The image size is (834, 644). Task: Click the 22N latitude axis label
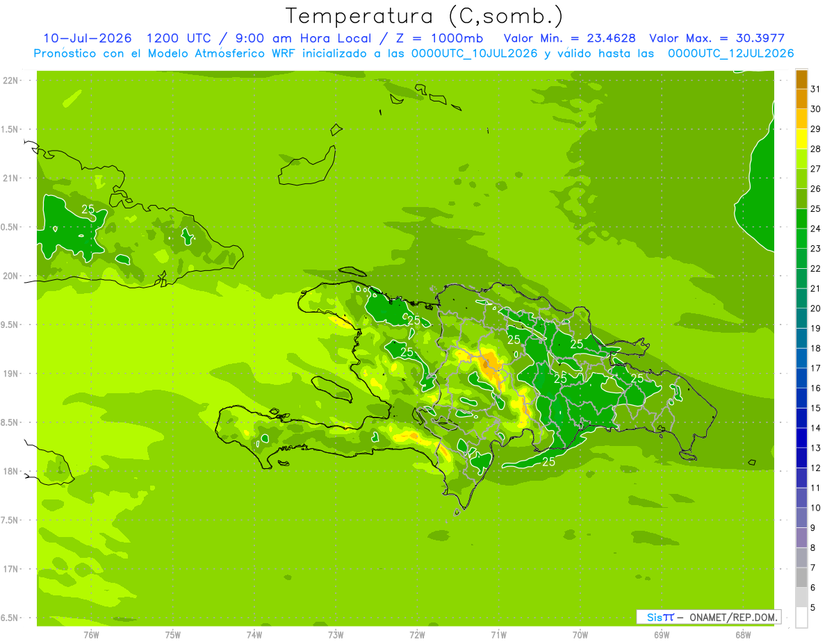pyautogui.click(x=10, y=81)
